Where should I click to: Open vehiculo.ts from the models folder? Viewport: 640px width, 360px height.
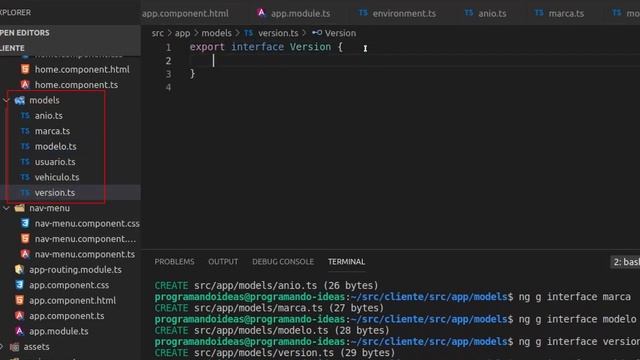click(57, 177)
